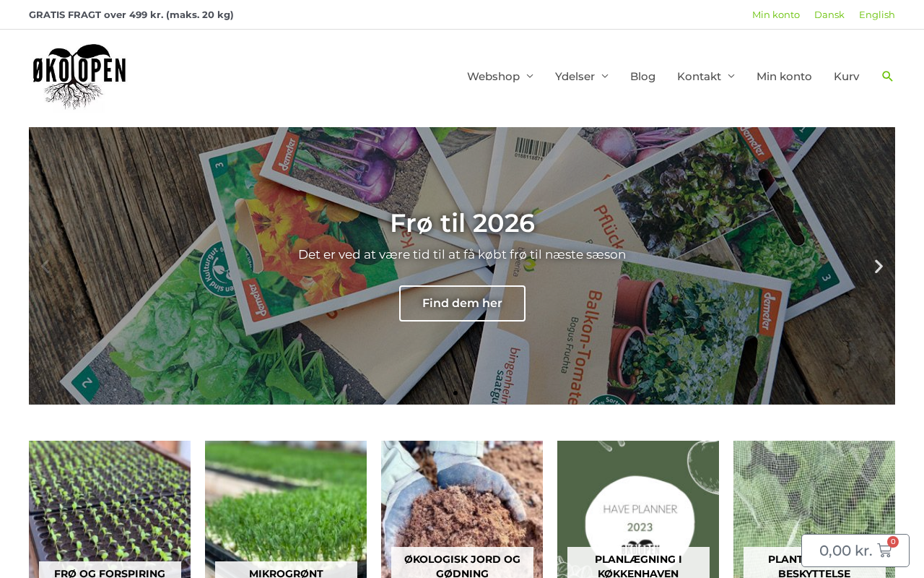Viewport: 924px width, 578px height.
Task: Open the Blog menu item
Action: click(642, 77)
